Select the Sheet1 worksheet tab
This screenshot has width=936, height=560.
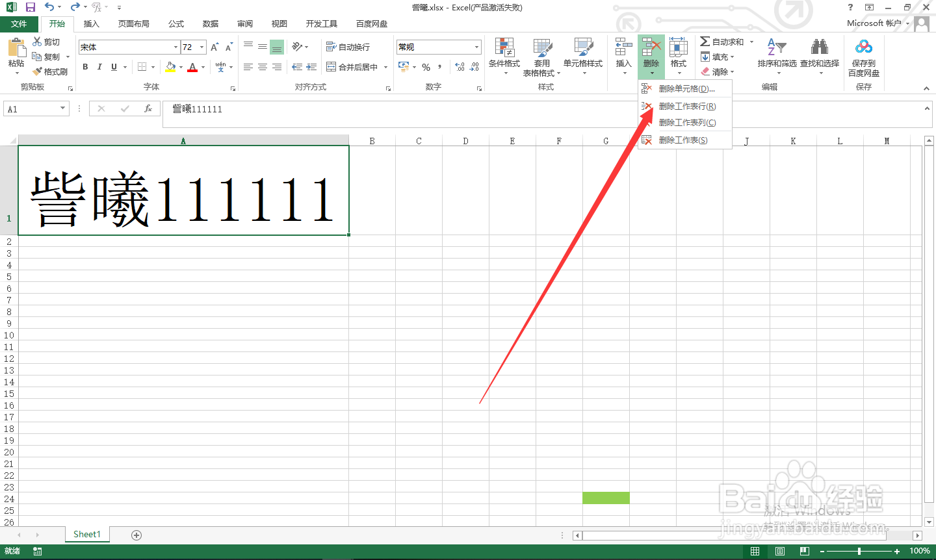[x=87, y=535]
